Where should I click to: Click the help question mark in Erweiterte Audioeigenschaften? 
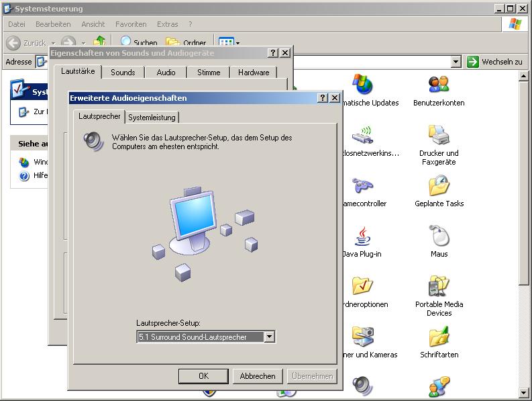[323, 98]
